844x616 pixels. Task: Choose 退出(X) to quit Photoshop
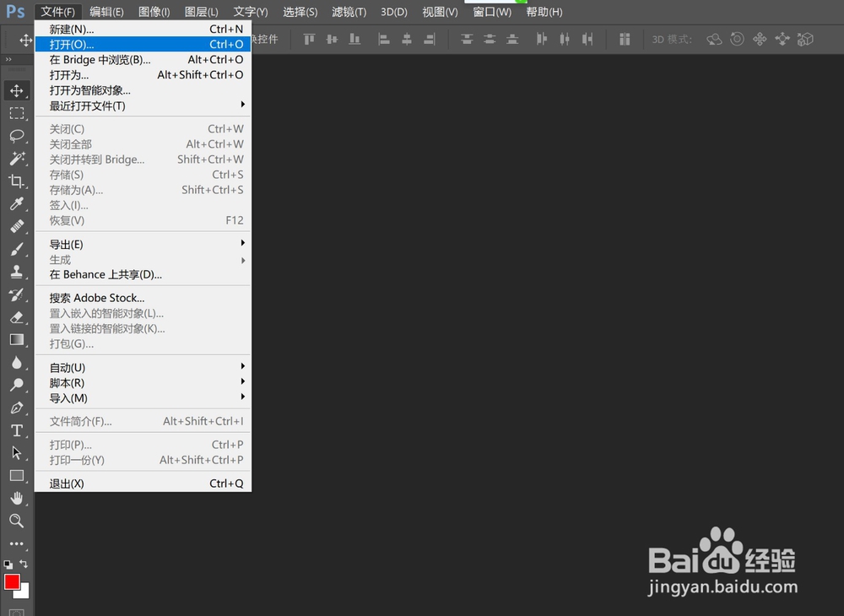tap(143, 484)
